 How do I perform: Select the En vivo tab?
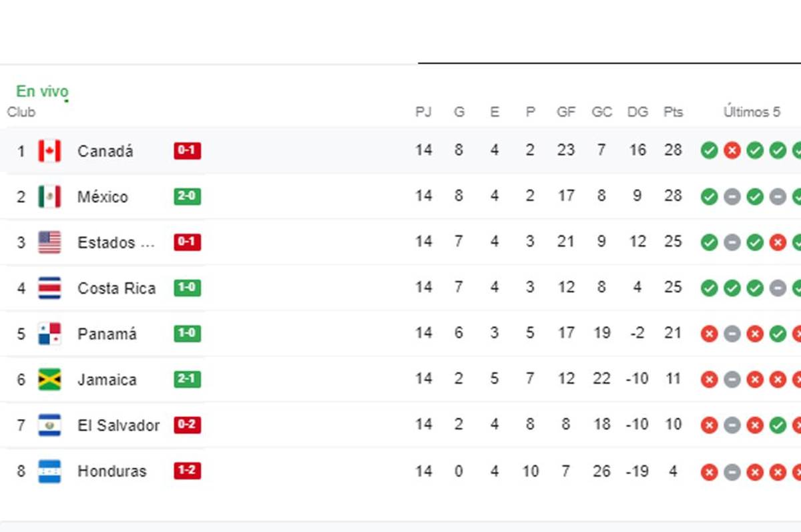click(x=42, y=91)
